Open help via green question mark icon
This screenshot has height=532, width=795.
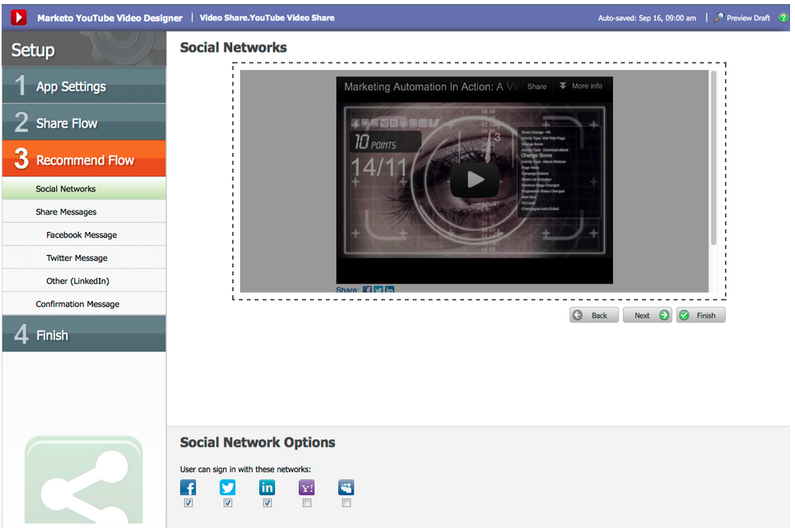[783, 18]
